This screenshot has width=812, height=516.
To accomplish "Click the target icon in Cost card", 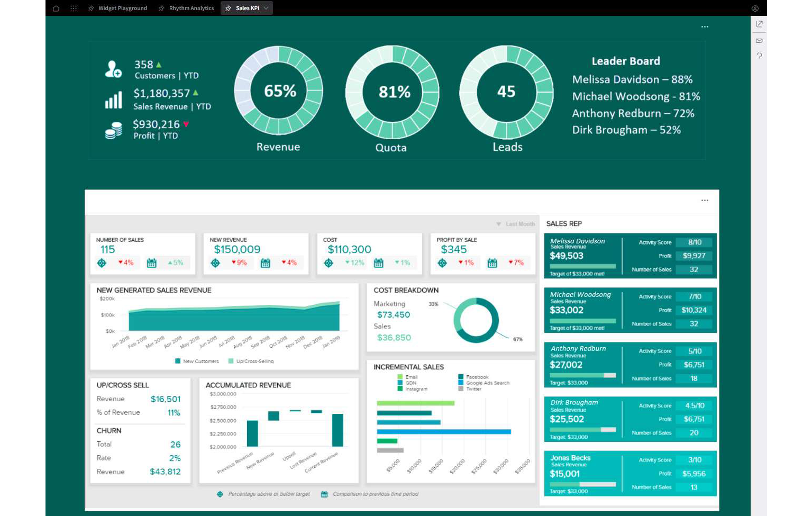I will pos(329,263).
